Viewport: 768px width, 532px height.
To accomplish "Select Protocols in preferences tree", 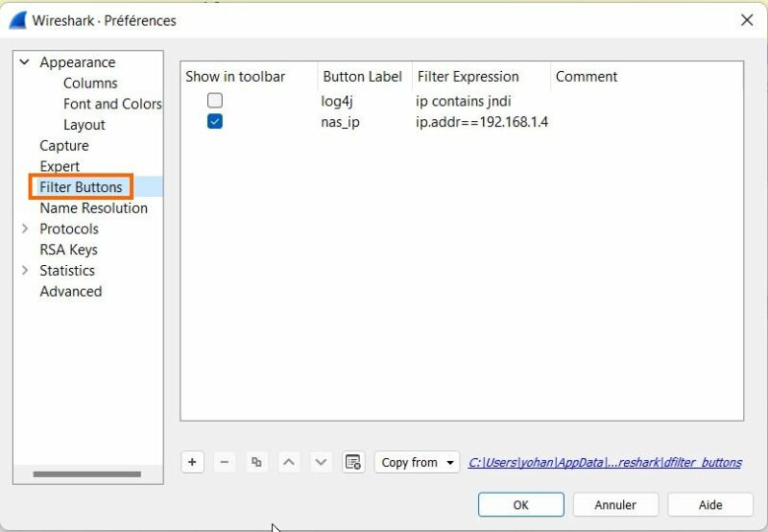I will [69, 229].
